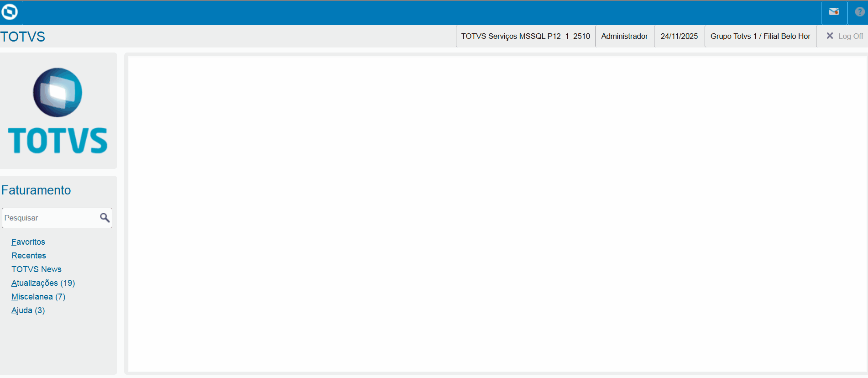This screenshot has height=378, width=868.
Task: Open TOTVS News
Action: coord(37,269)
